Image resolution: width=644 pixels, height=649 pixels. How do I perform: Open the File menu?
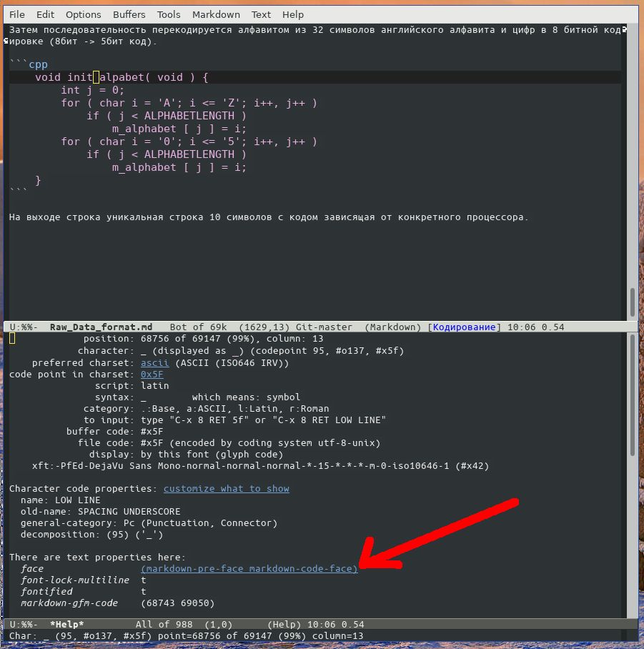tap(17, 14)
